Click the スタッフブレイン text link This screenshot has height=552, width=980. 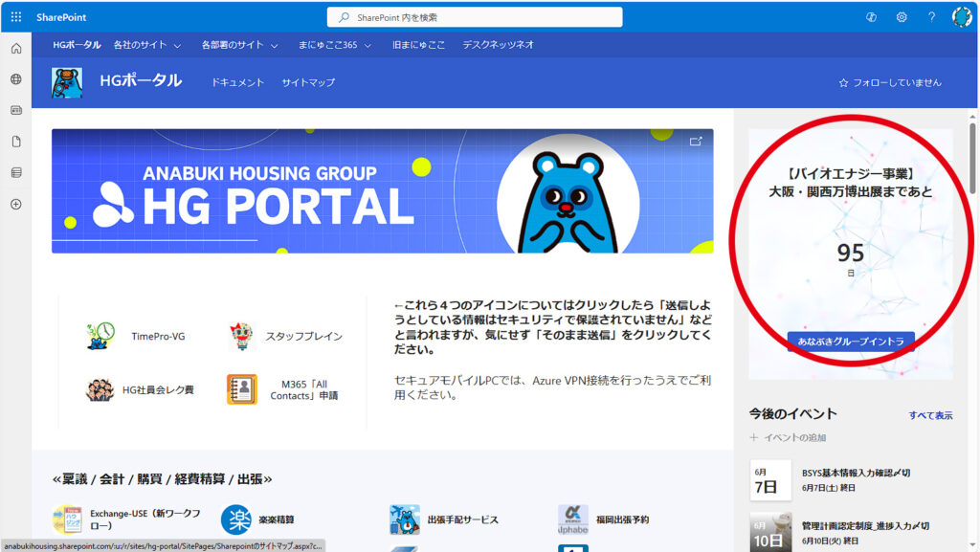click(303, 337)
